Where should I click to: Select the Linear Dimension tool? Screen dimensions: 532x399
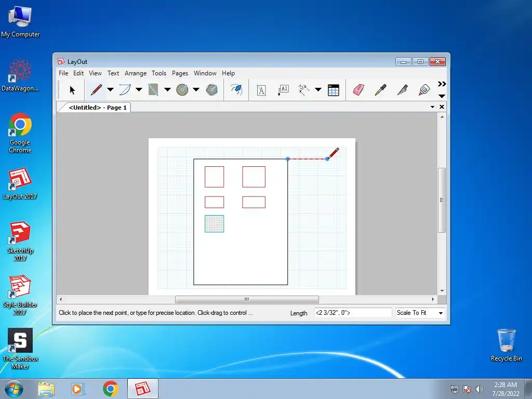tap(303, 90)
